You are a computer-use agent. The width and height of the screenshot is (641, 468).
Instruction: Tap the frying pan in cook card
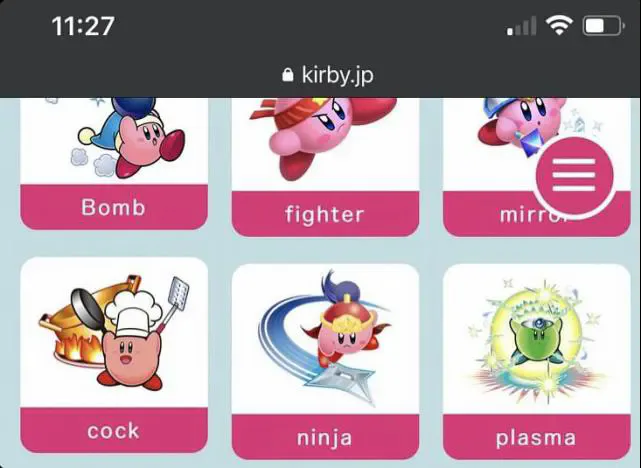[89, 309]
